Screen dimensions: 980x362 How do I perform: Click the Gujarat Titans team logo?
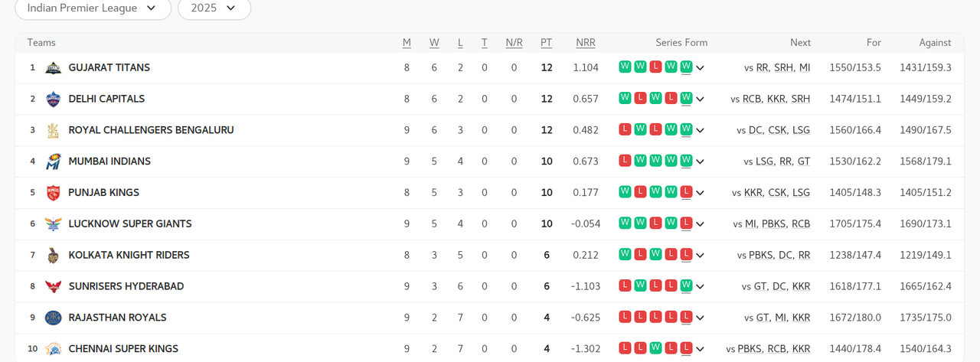(53, 68)
